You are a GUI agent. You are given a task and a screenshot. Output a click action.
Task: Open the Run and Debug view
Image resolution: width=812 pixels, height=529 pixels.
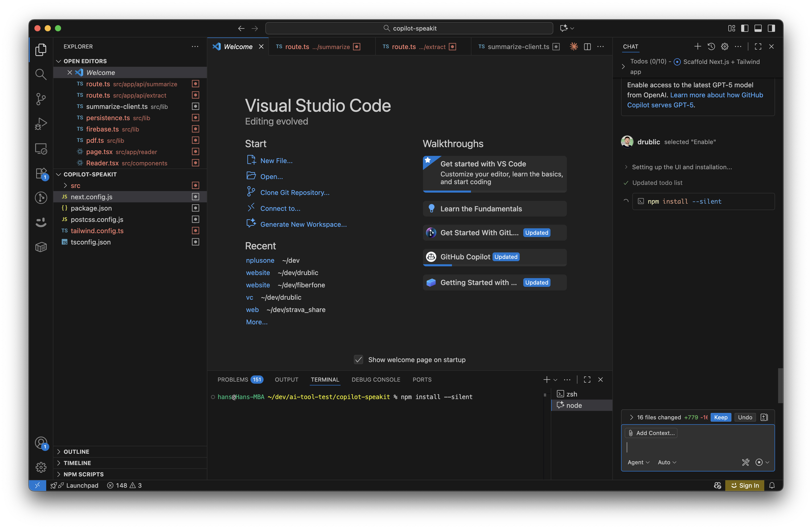point(41,124)
